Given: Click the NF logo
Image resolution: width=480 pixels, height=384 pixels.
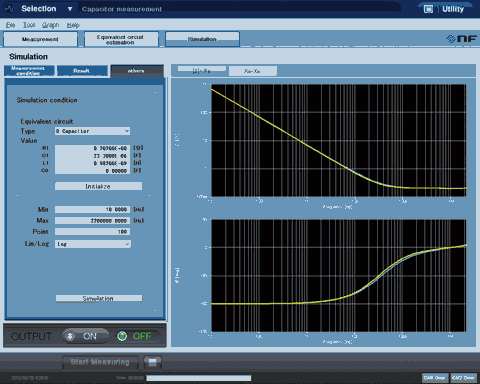Looking at the screenshot, I should [x=462, y=39].
